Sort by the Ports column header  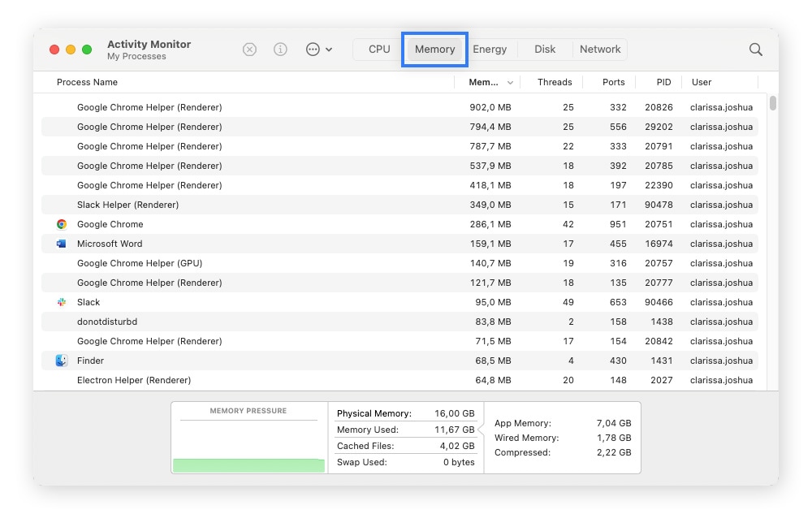click(x=614, y=82)
